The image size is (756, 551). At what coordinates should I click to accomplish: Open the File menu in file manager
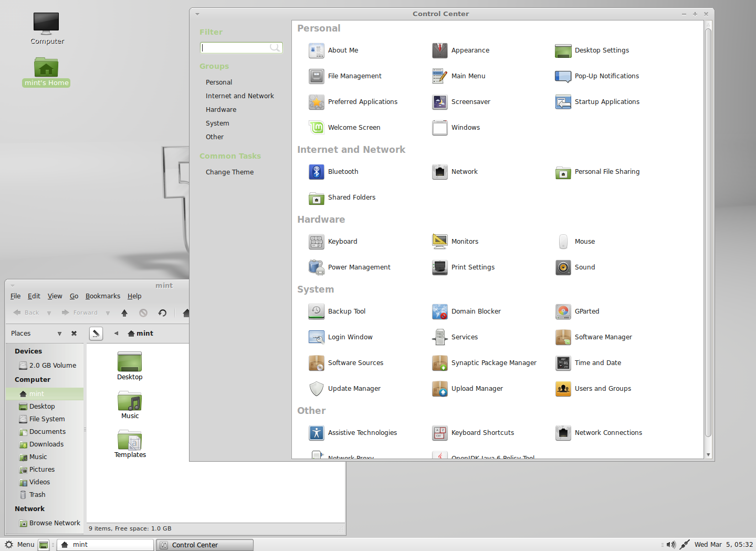[16, 296]
